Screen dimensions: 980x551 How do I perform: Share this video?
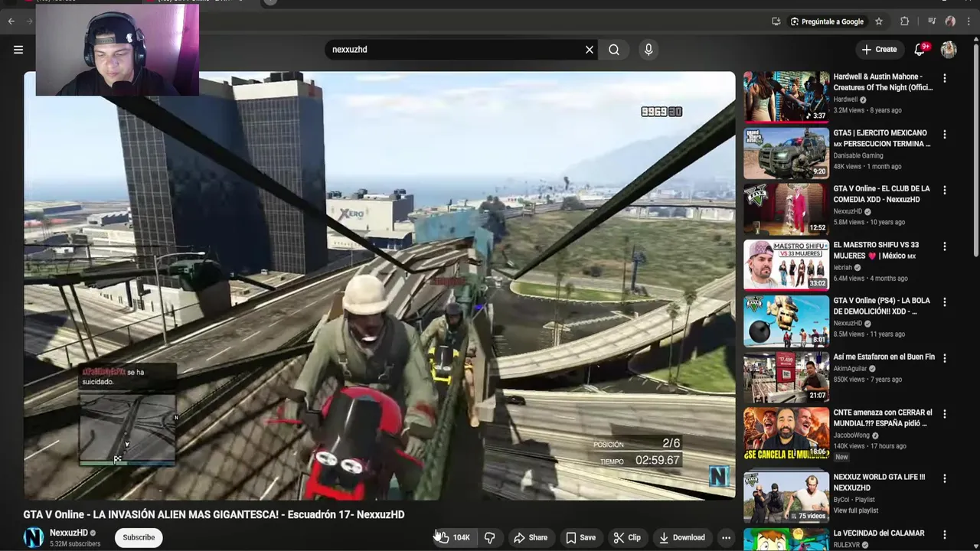[x=531, y=537]
